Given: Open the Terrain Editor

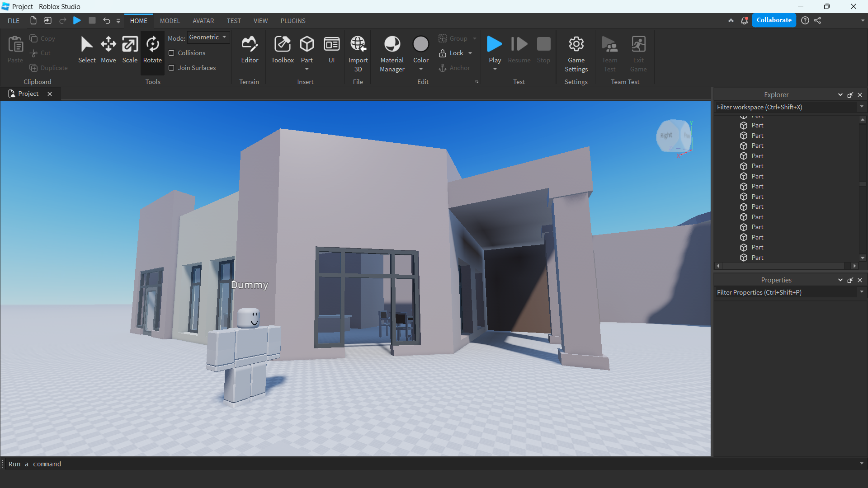Looking at the screenshot, I should (250, 50).
